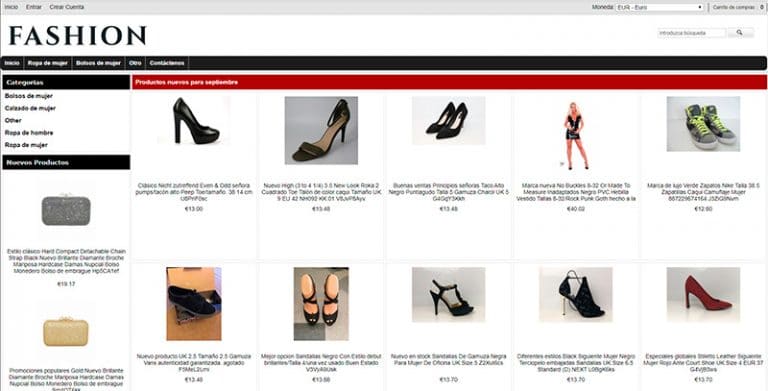Click the Entrar login link
This screenshot has height=391, width=768.
[34, 7]
